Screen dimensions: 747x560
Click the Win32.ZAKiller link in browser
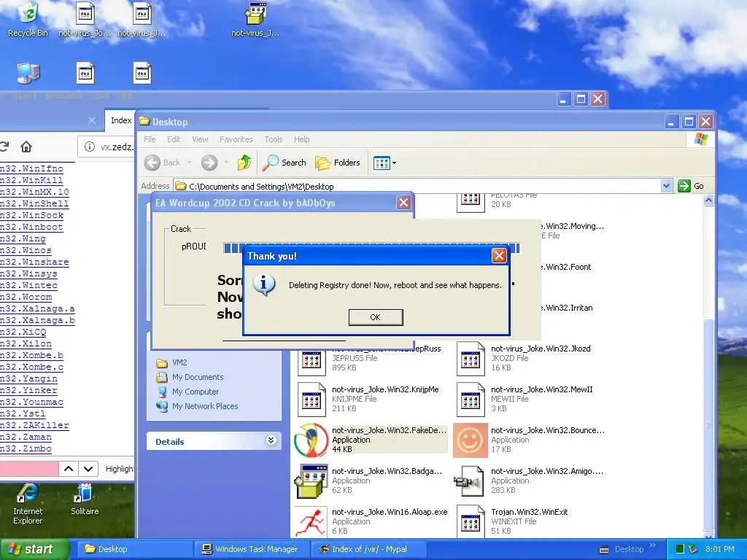(34, 425)
